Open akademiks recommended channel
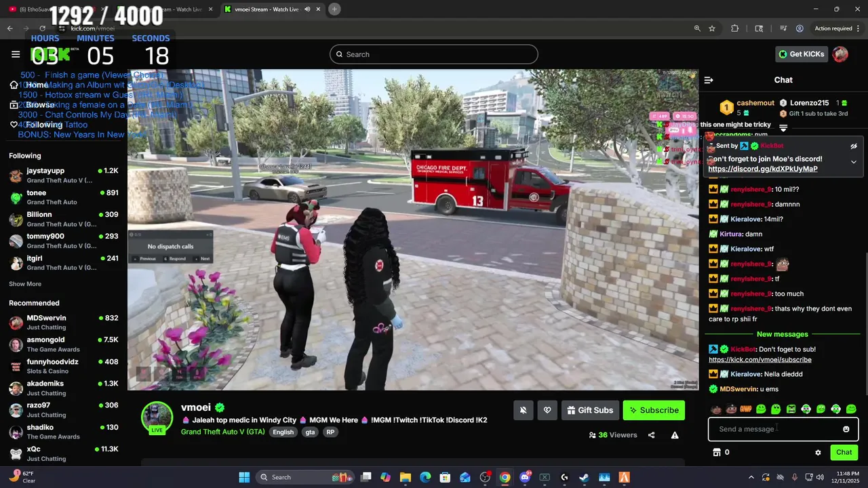868x488 pixels. (64, 388)
